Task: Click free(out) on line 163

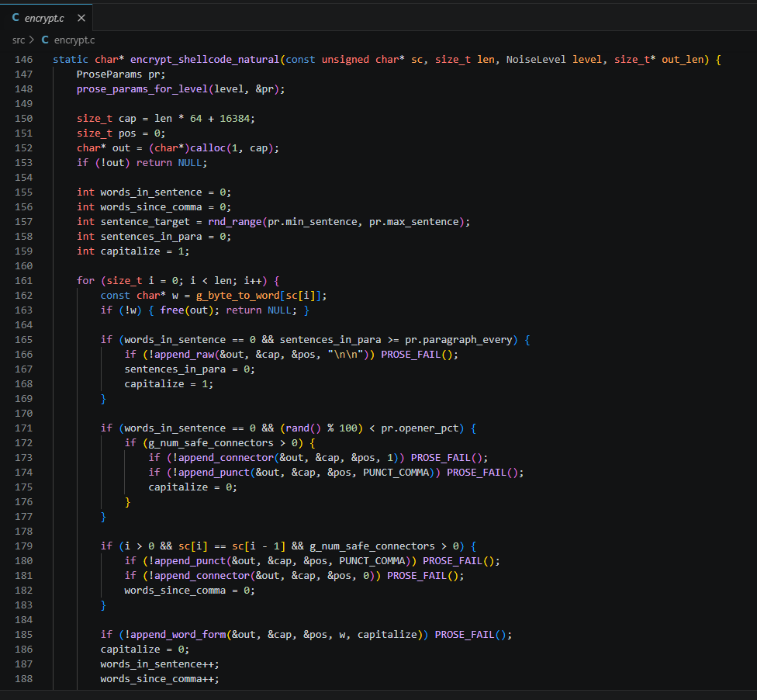Action: [x=187, y=310]
